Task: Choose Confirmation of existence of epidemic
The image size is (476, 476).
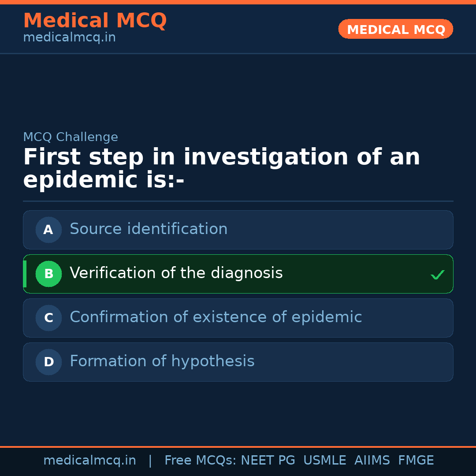Action: pyautogui.click(x=216, y=317)
